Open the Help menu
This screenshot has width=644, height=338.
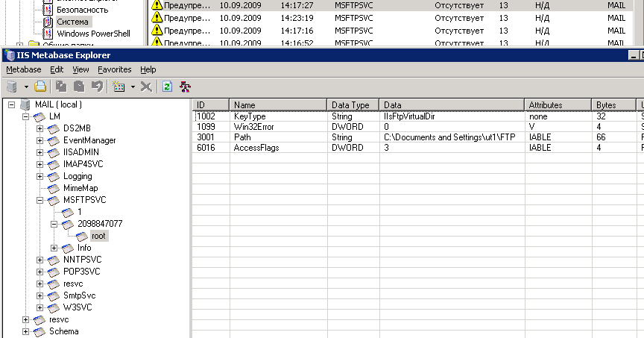pyautogui.click(x=148, y=69)
